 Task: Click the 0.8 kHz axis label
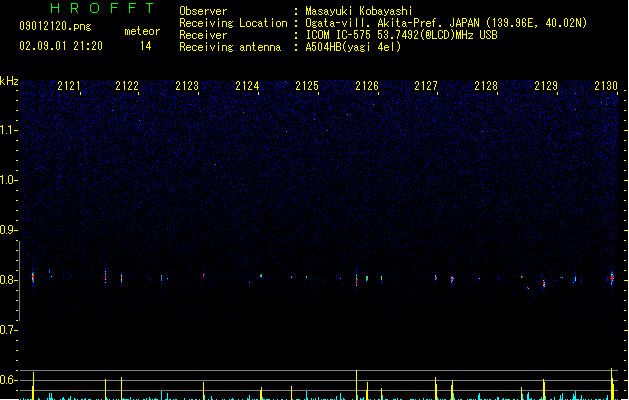pos(8,280)
